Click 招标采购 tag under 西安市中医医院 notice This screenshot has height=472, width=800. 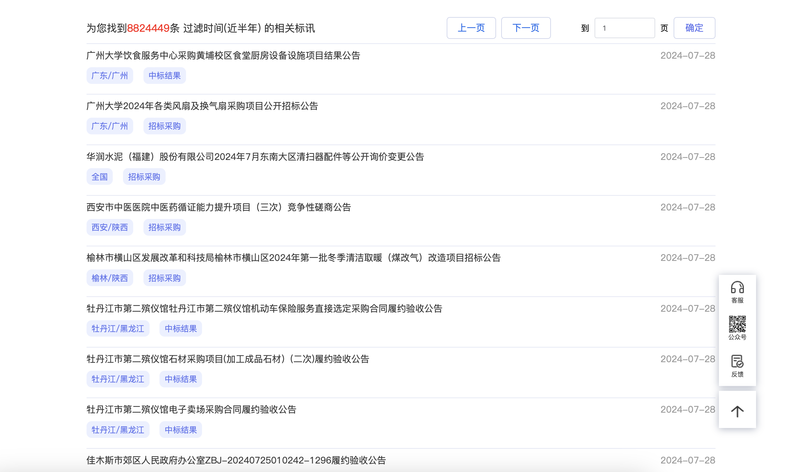[164, 227]
